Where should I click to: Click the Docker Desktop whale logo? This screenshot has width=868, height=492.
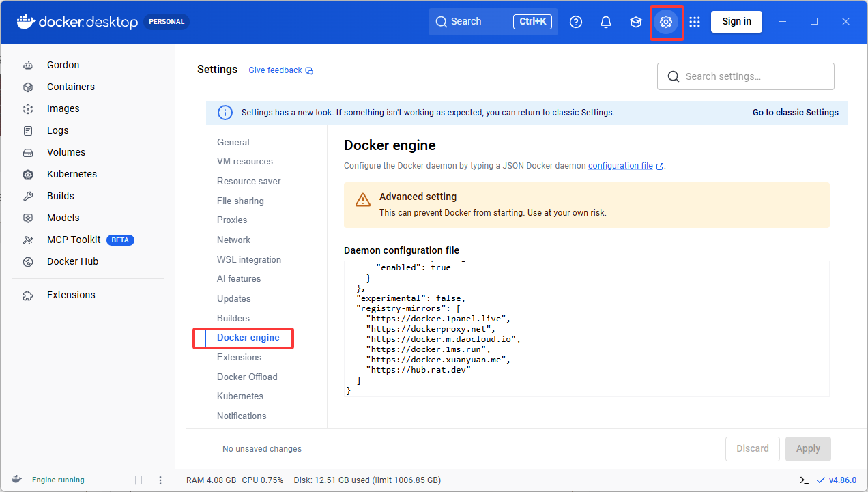(x=25, y=21)
